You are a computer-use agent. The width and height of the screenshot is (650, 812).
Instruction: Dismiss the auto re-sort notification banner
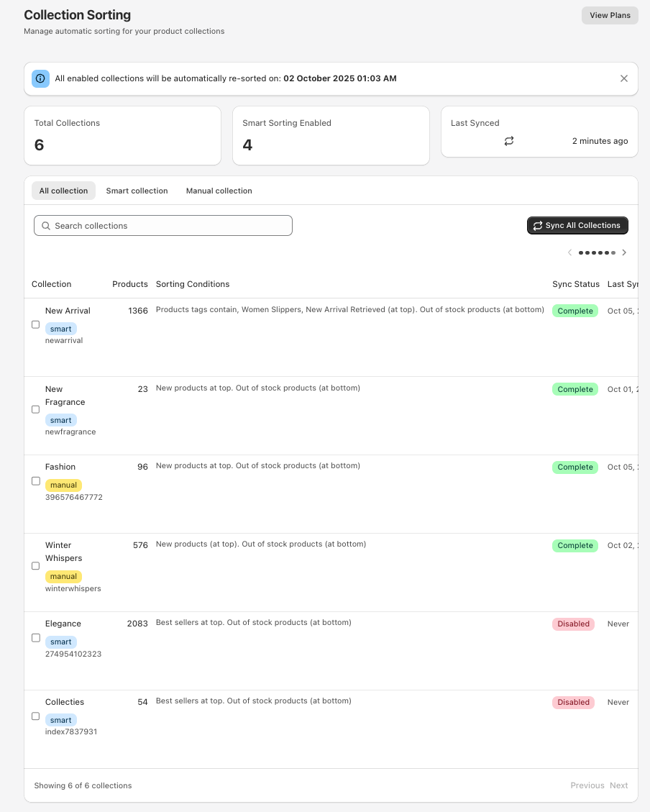click(623, 78)
